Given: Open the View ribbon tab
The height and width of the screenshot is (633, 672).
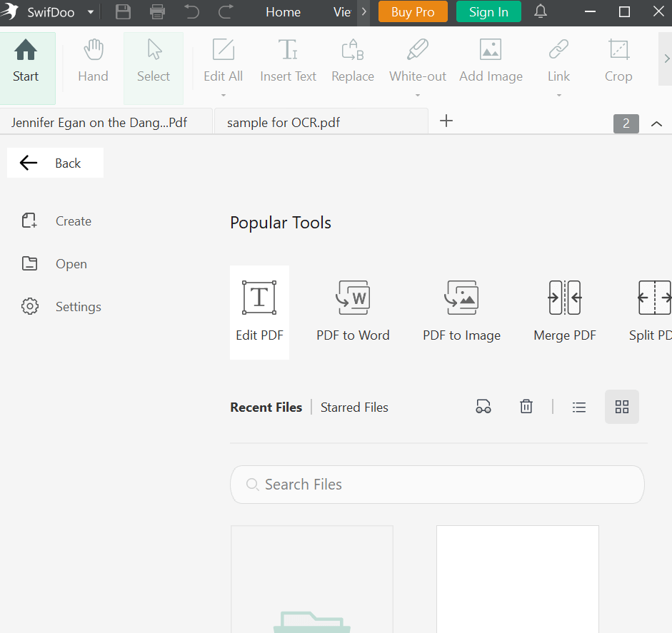Looking at the screenshot, I should [342, 12].
